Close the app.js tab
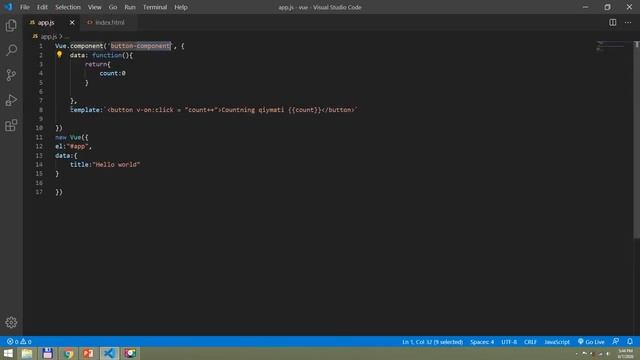Viewport: 640px width, 360px height. pyautogui.click(x=72, y=22)
